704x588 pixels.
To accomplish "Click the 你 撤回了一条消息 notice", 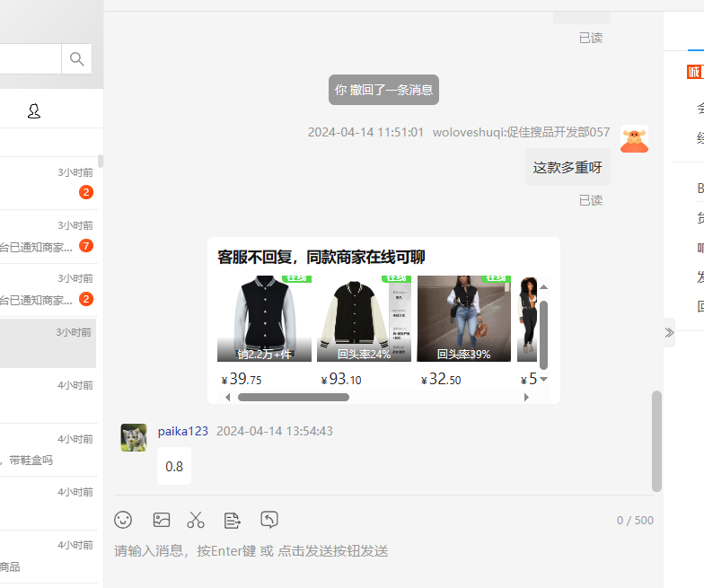I will (x=384, y=90).
